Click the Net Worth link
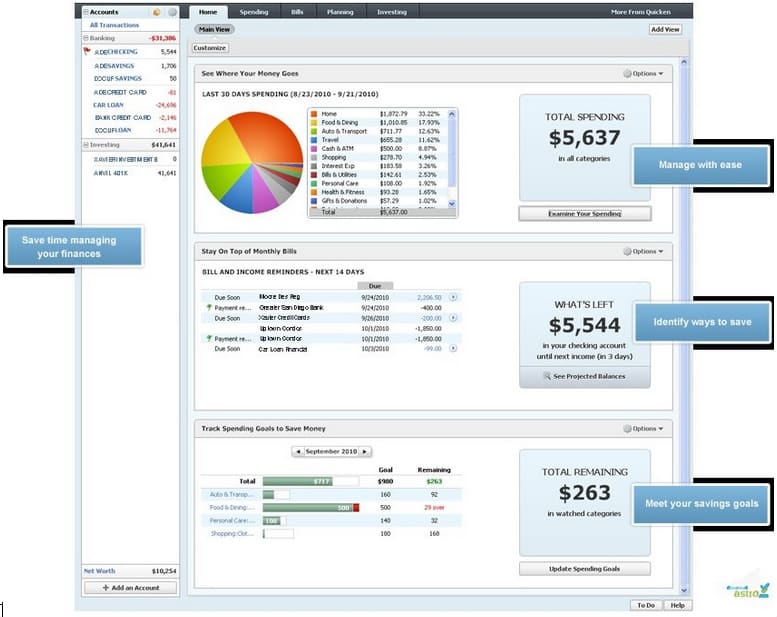Viewport: 777px width, 617px height. tap(100, 571)
